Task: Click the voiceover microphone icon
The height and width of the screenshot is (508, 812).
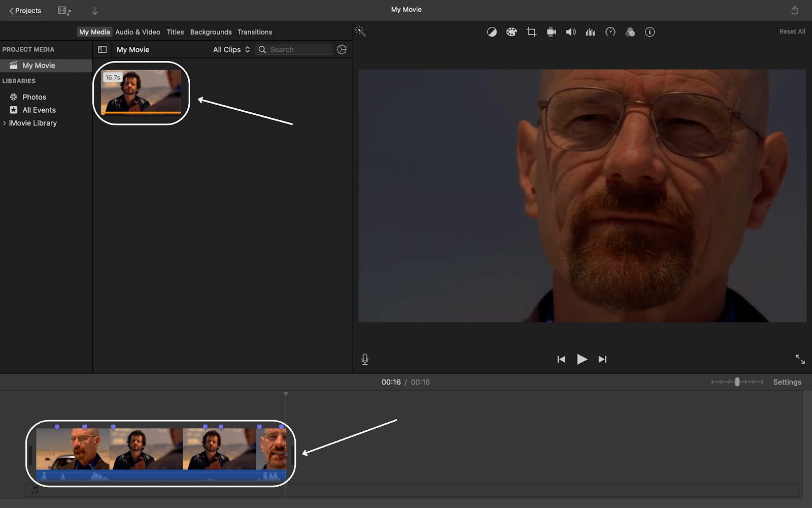Action: tap(365, 359)
